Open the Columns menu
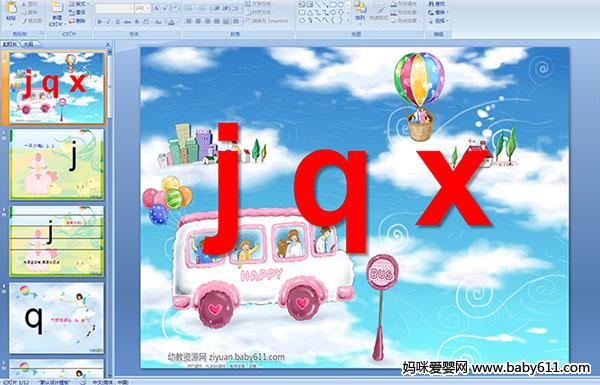The height and width of the screenshot is (385, 600). point(236,21)
